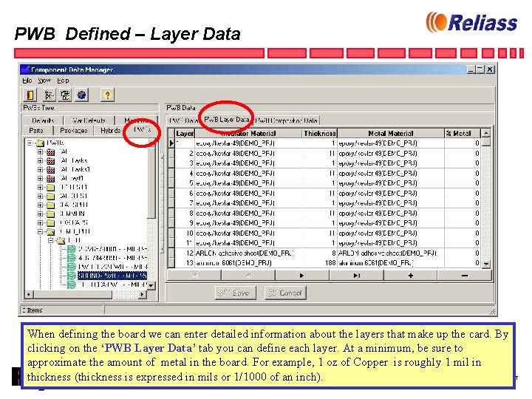This screenshot has height=399, width=532.
Task: Click the globe icon in the toolbar
Action: click(81, 95)
